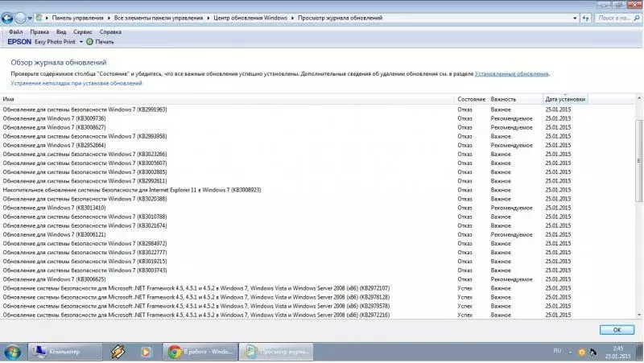
Task: Sort by the Имя column header
Action: point(228,99)
